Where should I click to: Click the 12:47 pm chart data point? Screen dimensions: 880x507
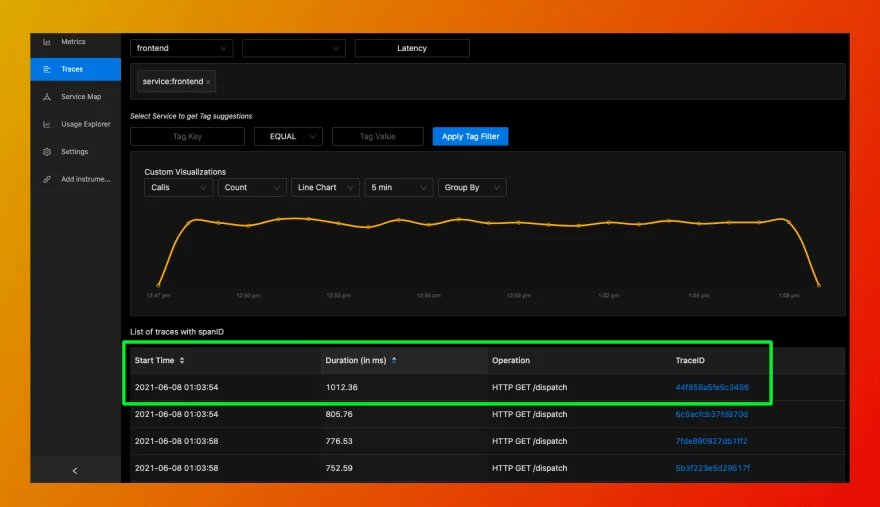tap(158, 285)
